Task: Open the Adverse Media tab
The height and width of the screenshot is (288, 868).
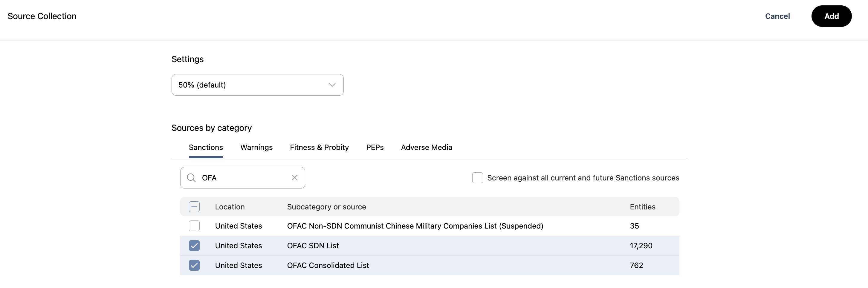Action: 426,147
